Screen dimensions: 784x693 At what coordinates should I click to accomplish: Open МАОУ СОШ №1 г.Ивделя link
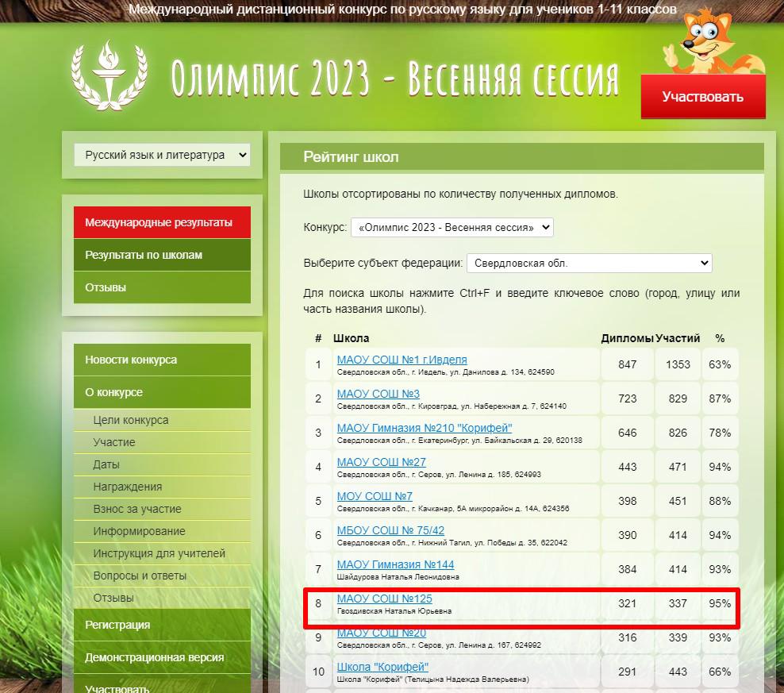[402, 360]
